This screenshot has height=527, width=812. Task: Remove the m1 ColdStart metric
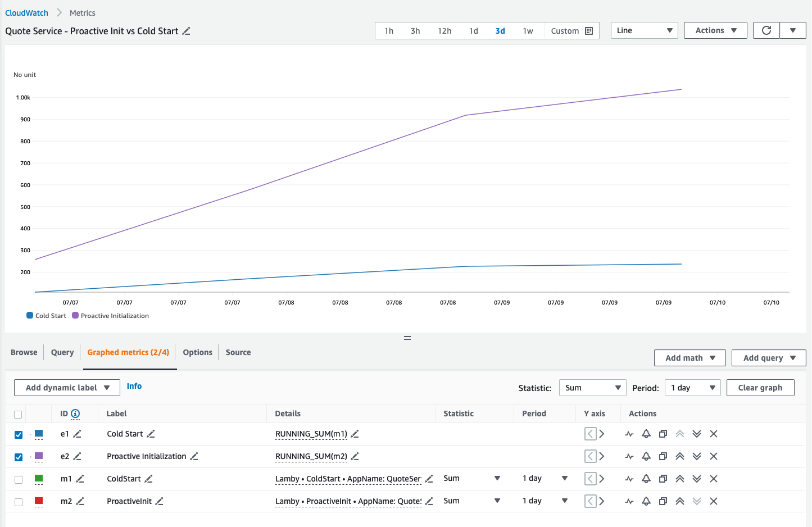[714, 479]
